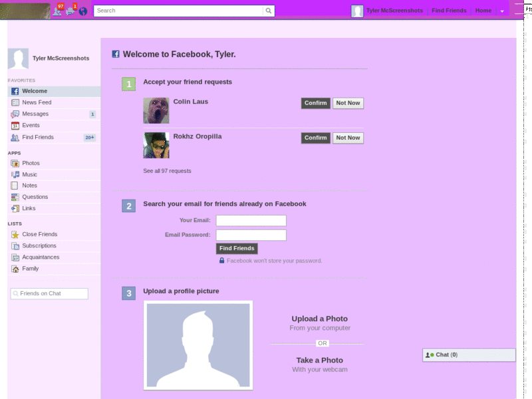Confirm Colin Laus friend request
The image size is (532, 399).
pyautogui.click(x=315, y=103)
